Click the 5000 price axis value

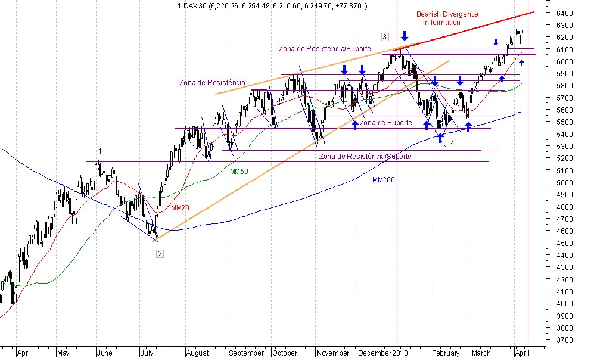tap(565, 182)
